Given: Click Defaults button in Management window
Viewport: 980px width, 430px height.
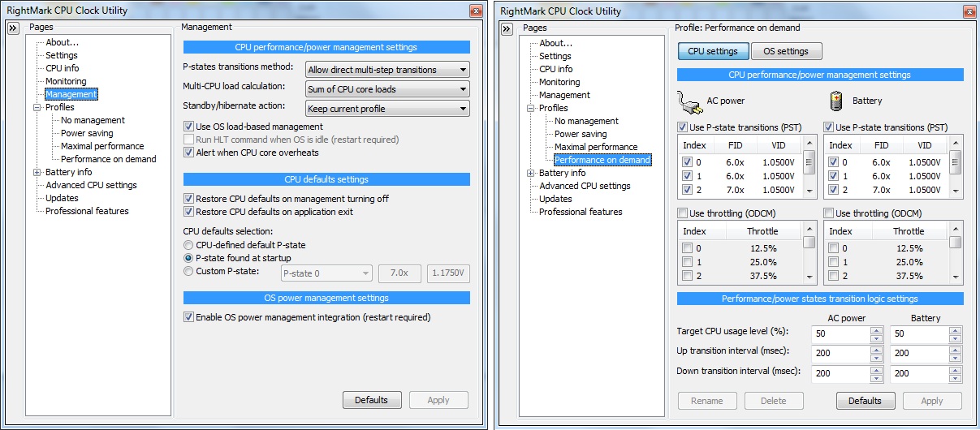Looking at the screenshot, I should (372, 400).
